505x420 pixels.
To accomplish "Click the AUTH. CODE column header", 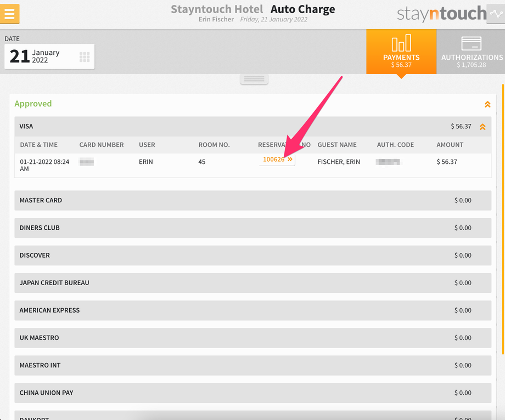I will click(395, 145).
